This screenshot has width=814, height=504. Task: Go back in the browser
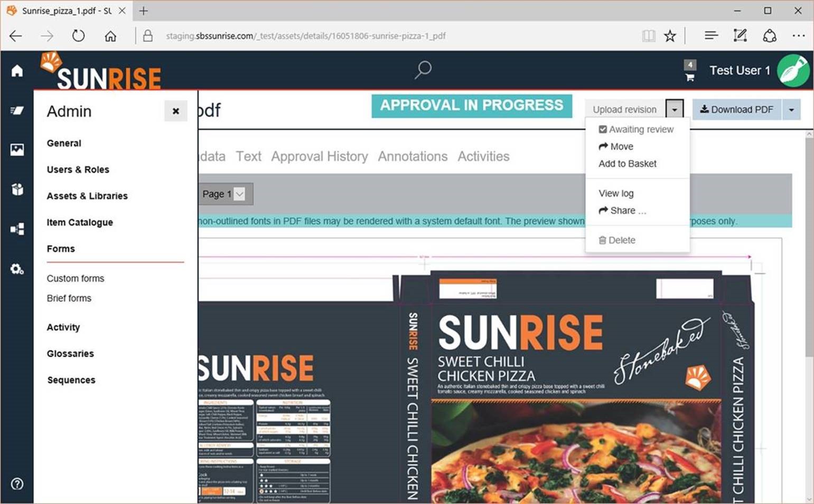16,36
